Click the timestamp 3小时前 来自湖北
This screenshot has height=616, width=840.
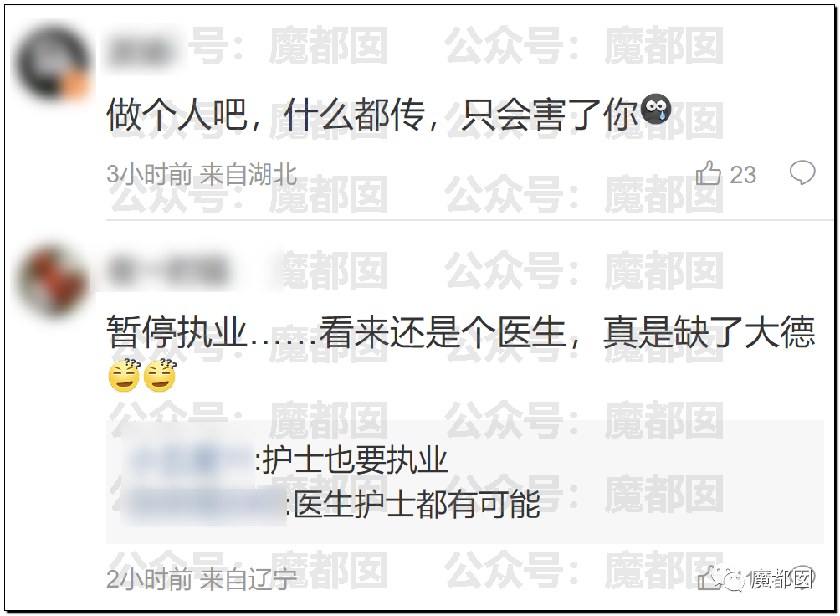pos(202,175)
